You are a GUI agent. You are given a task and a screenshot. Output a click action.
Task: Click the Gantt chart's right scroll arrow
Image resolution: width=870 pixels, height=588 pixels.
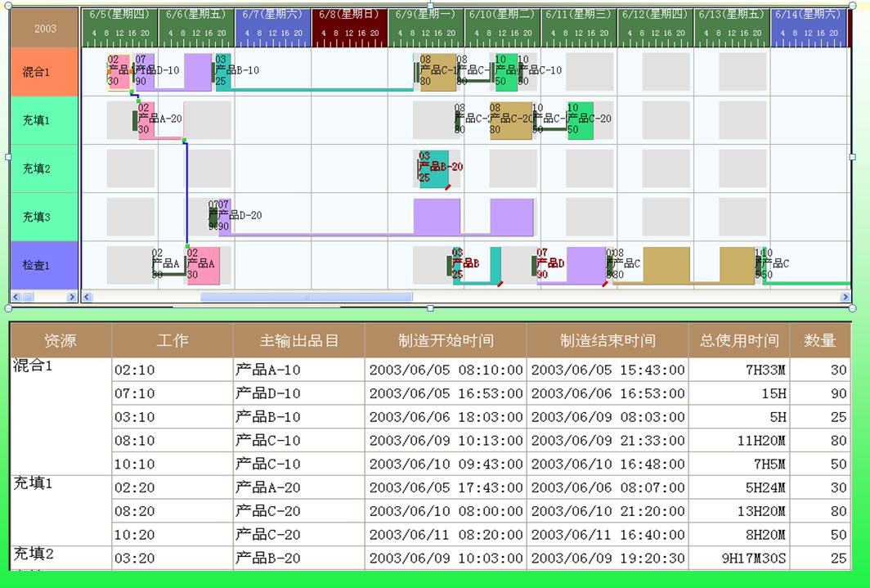845,298
